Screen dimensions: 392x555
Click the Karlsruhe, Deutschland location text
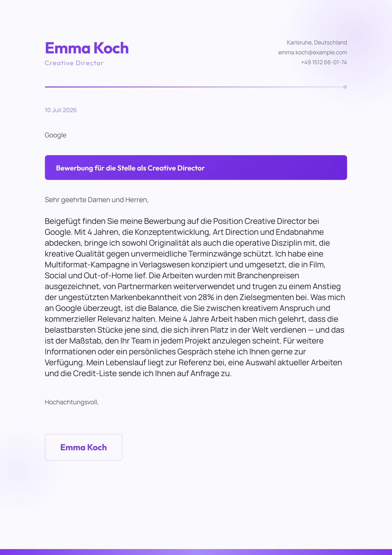point(317,43)
